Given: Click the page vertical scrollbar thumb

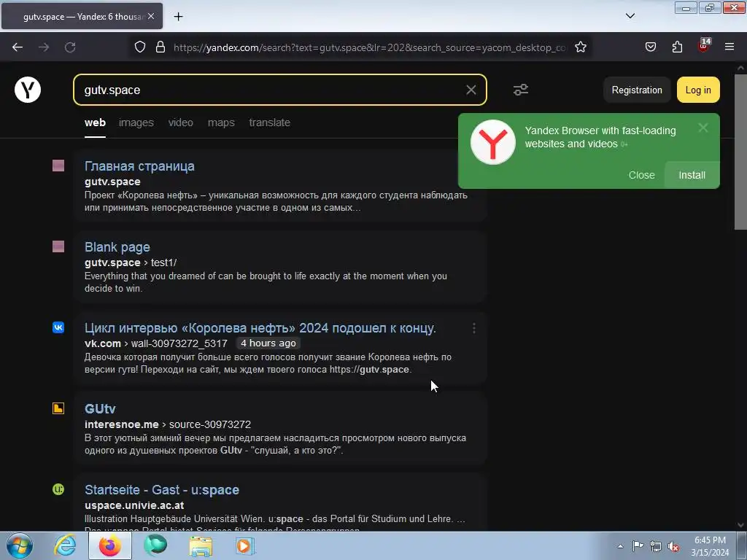Looking at the screenshot, I should click(740, 152).
